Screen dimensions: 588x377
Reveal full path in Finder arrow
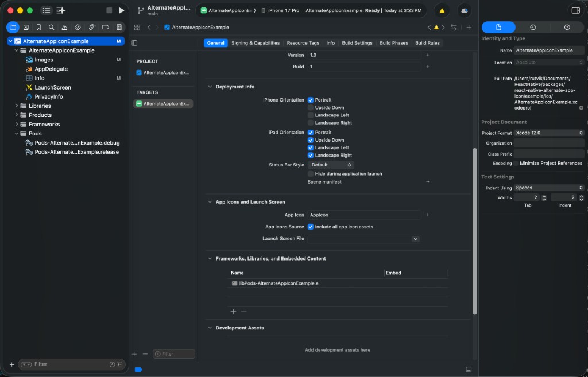(581, 108)
